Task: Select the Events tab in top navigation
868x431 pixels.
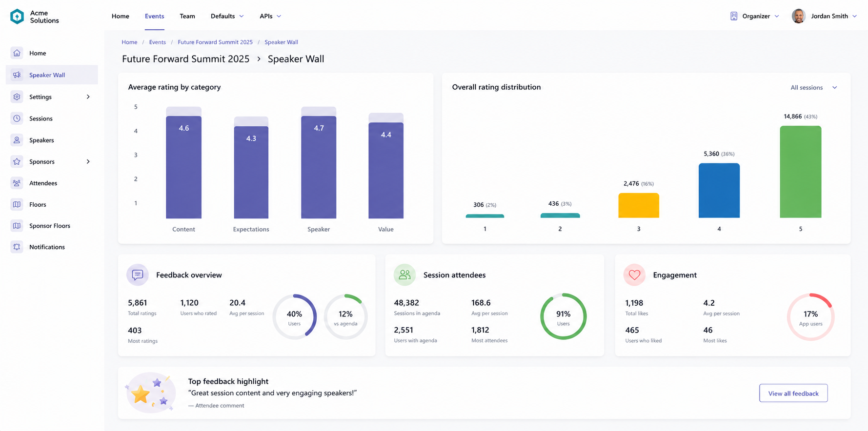Action: (154, 16)
